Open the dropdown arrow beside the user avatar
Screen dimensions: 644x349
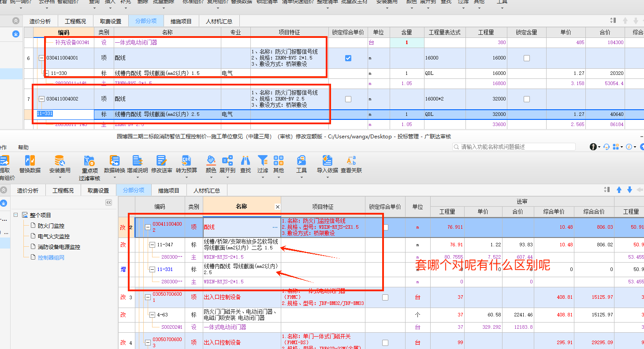[599, 147]
